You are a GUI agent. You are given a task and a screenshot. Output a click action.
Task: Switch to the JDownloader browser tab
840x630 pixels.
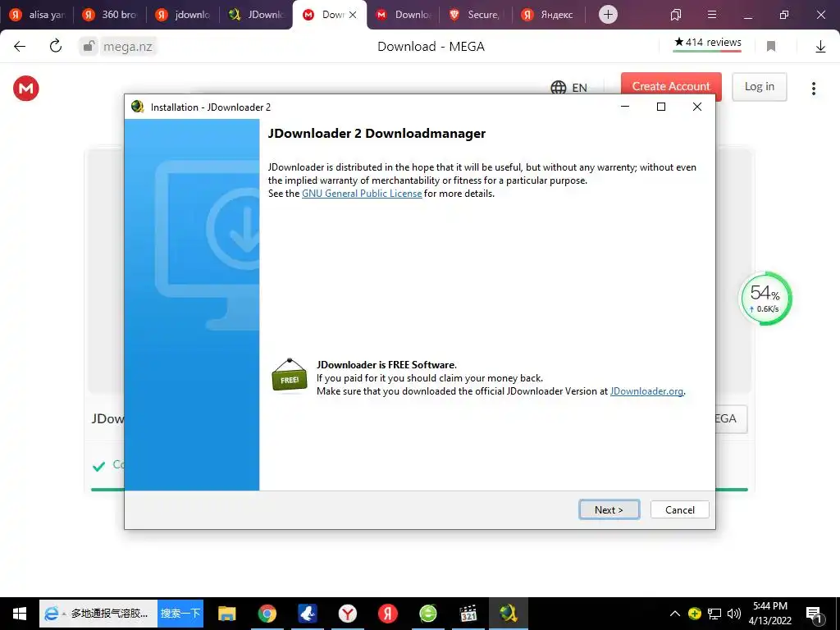coord(256,15)
